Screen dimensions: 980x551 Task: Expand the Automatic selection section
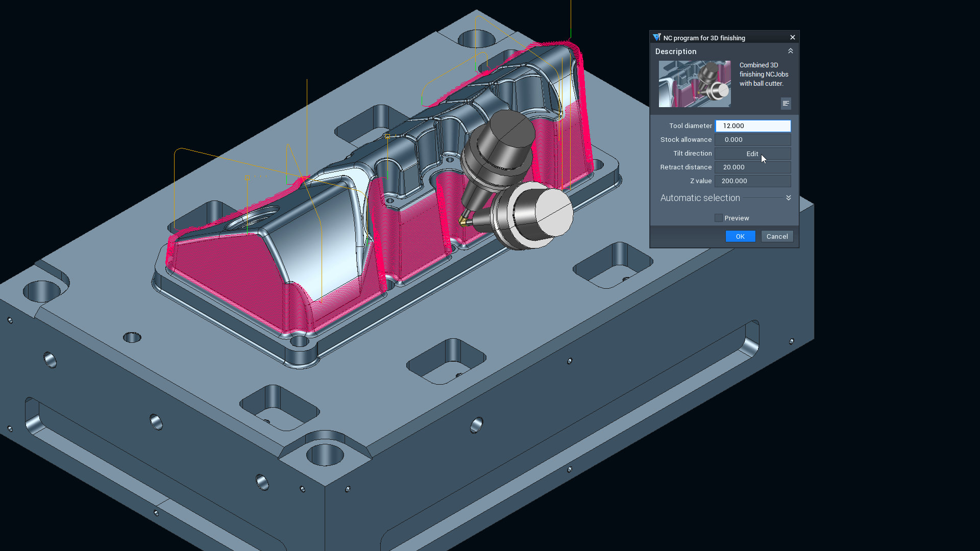(x=788, y=198)
